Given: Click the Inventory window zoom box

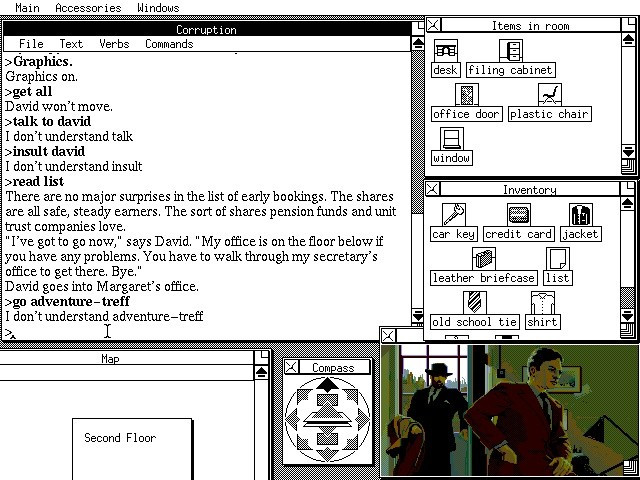Looking at the screenshot, I should point(628,189).
